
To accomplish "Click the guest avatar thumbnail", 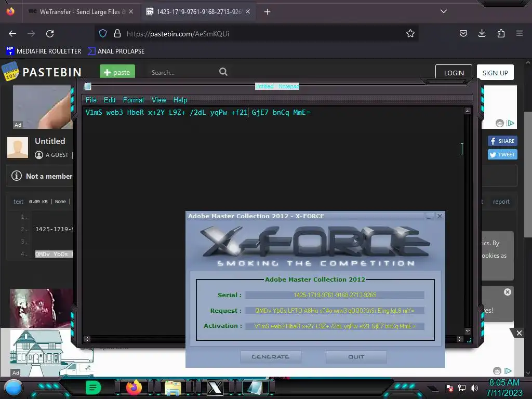I will click(x=18, y=147).
